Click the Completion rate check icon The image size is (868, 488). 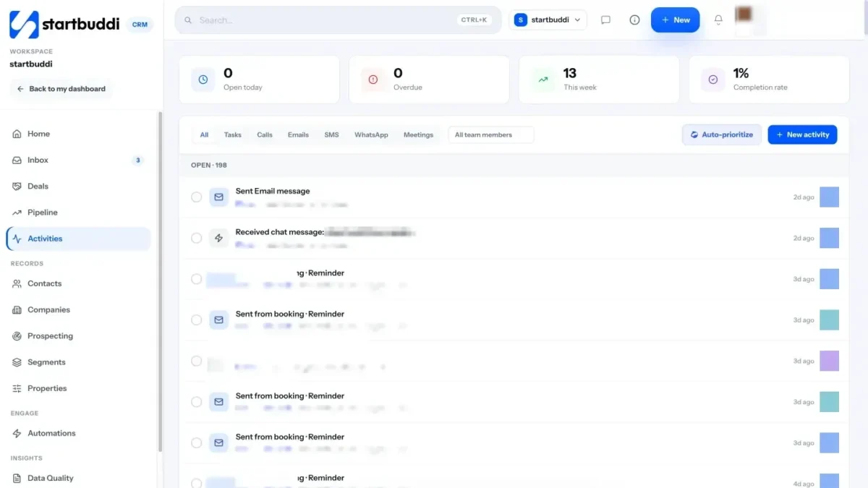pyautogui.click(x=713, y=80)
